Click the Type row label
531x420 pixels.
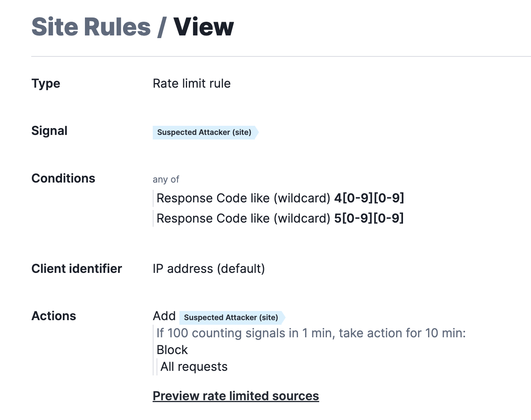tap(46, 83)
